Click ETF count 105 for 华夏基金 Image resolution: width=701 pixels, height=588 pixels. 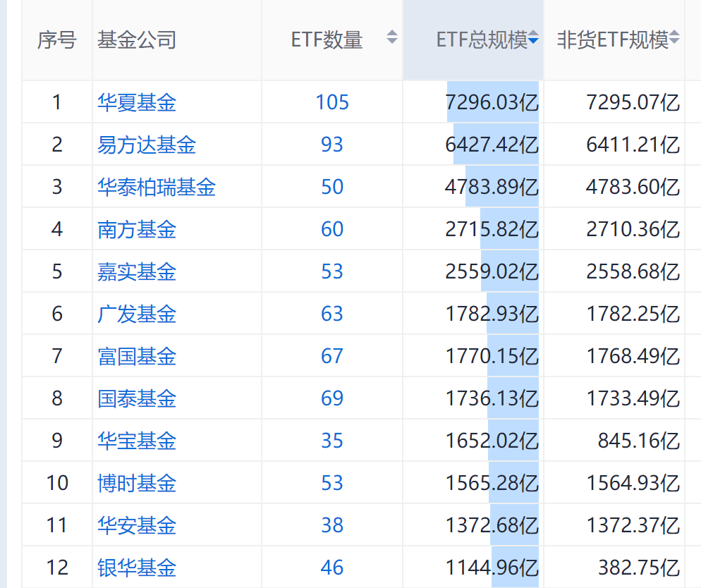tap(332, 102)
